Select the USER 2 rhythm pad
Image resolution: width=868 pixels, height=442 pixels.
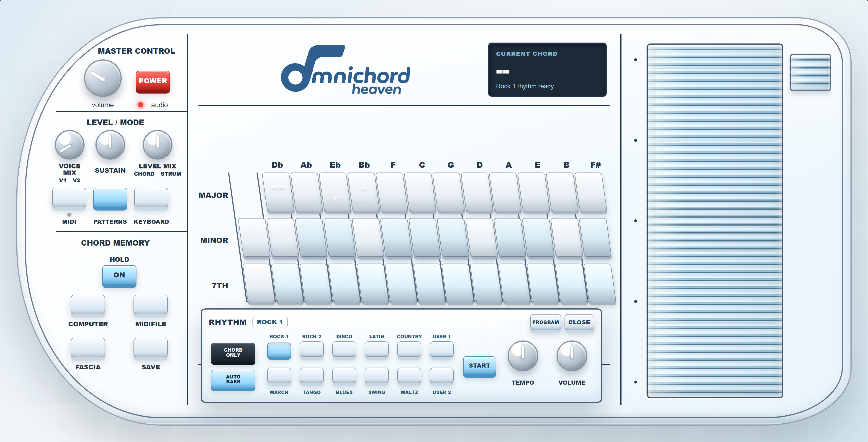[x=442, y=376]
